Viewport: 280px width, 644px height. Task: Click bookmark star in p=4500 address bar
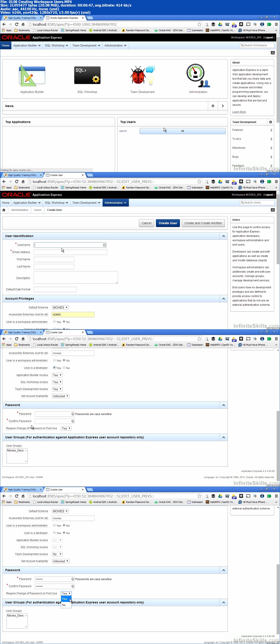[x=199, y=24]
